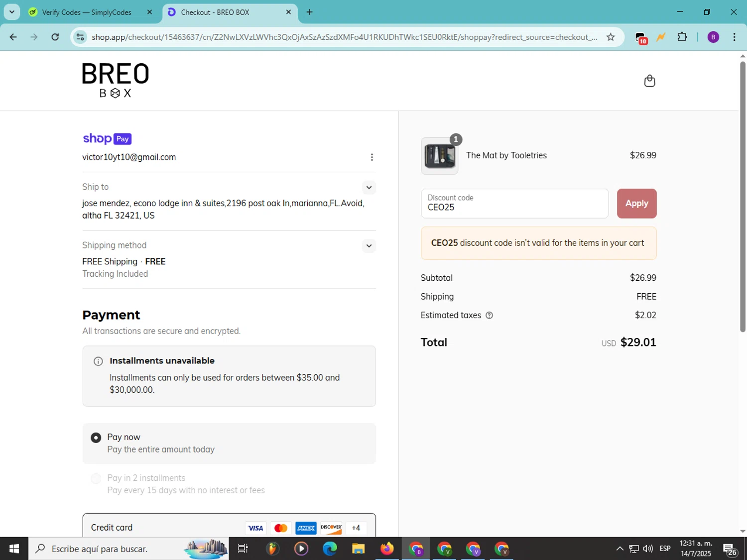View site information icon in address bar

coord(80,37)
